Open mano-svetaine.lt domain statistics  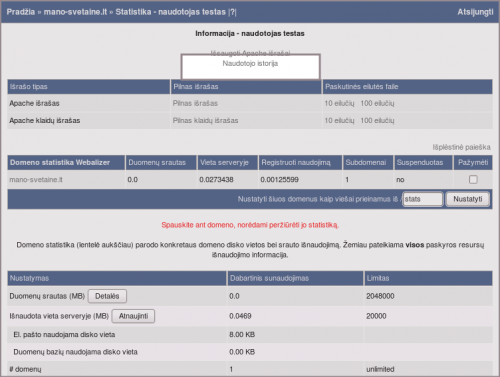36,180
